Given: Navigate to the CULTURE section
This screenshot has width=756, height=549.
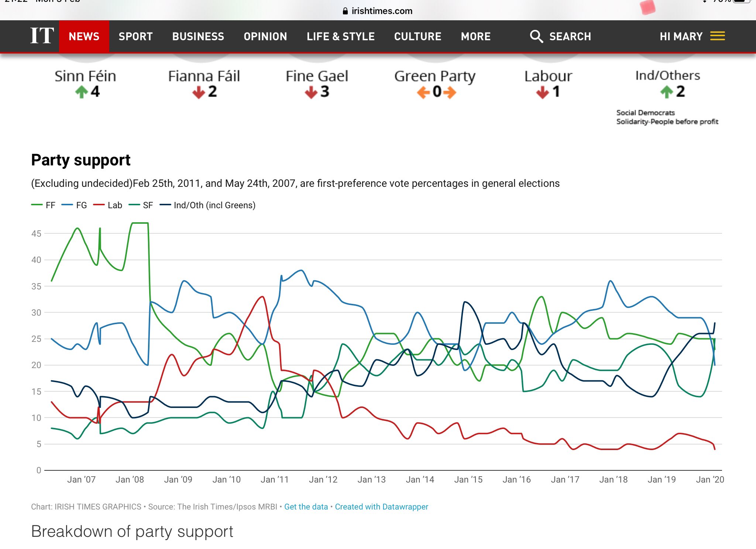Looking at the screenshot, I should click(x=418, y=37).
